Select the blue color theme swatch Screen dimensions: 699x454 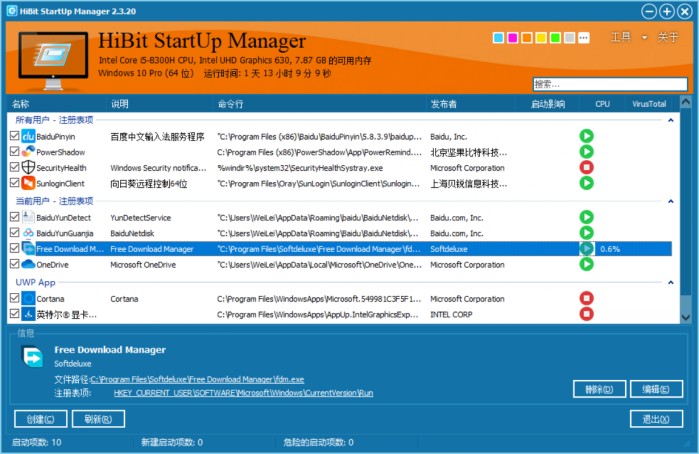pyautogui.click(x=498, y=38)
